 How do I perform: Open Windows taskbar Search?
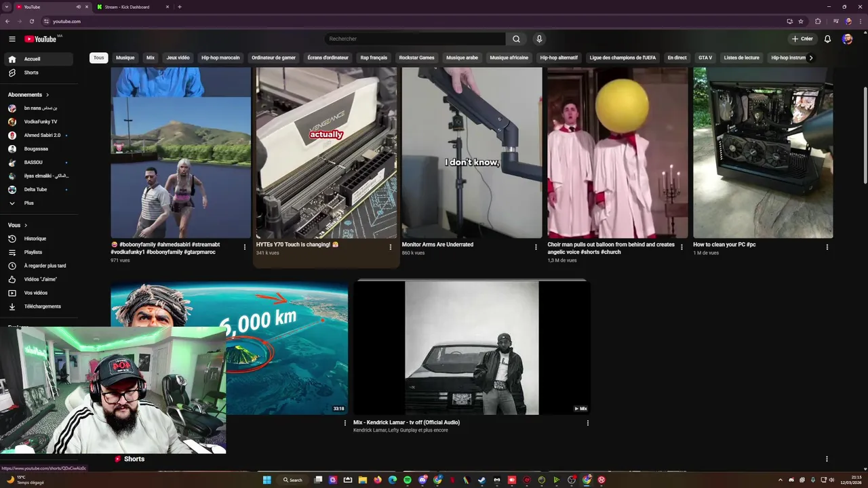[293, 480]
